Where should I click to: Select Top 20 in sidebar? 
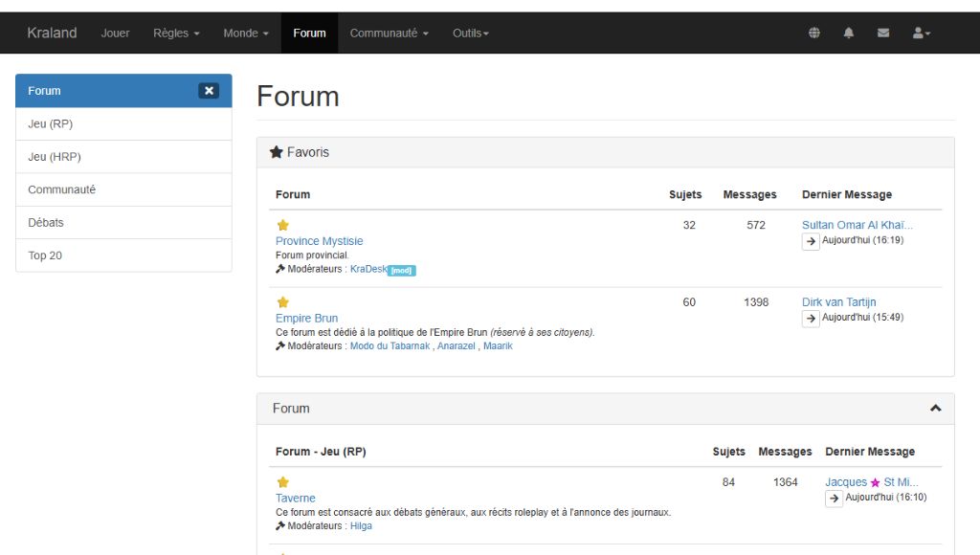(123, 255)
